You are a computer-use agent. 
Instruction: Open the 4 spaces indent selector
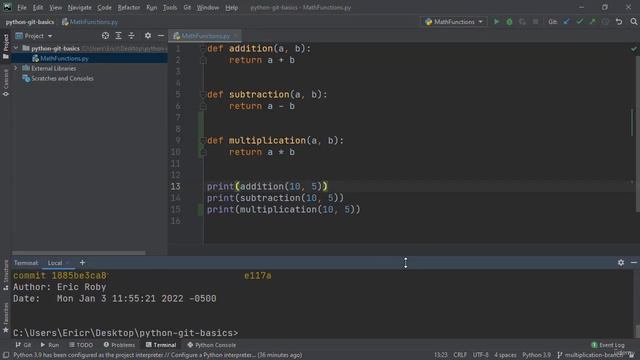coord(505,355)
